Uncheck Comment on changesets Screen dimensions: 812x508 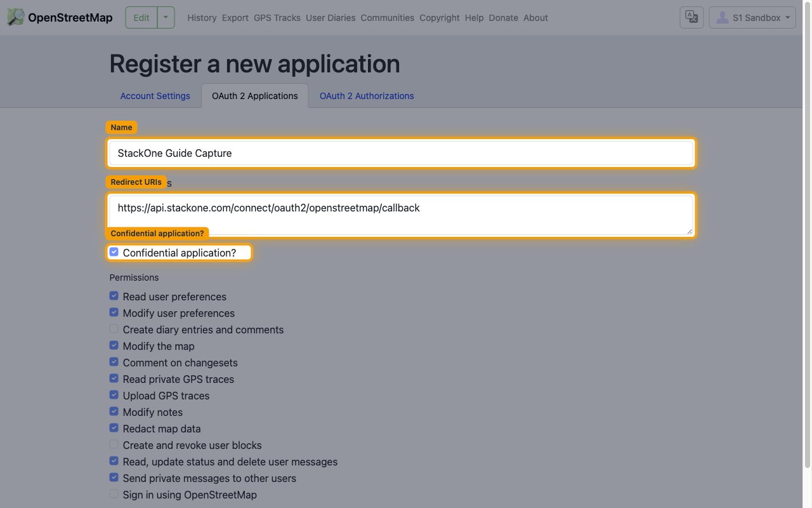tap(114, 362)
